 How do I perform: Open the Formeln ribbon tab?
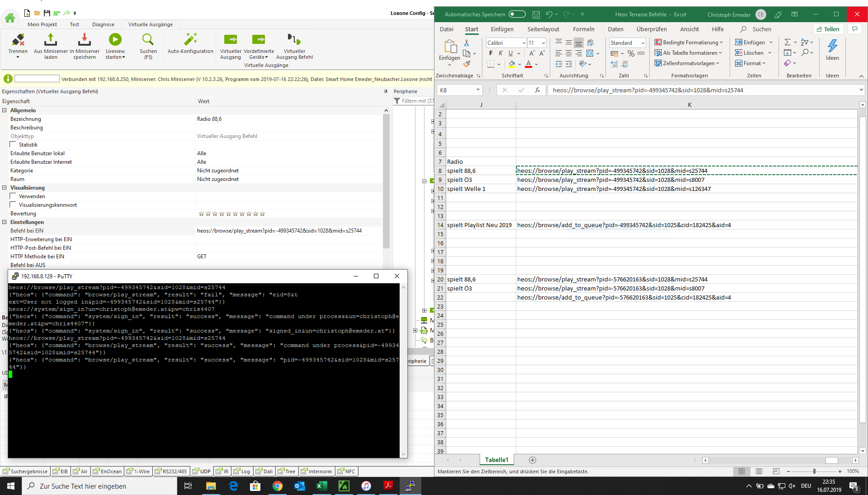pyautogui.click(x=583, y=29)
